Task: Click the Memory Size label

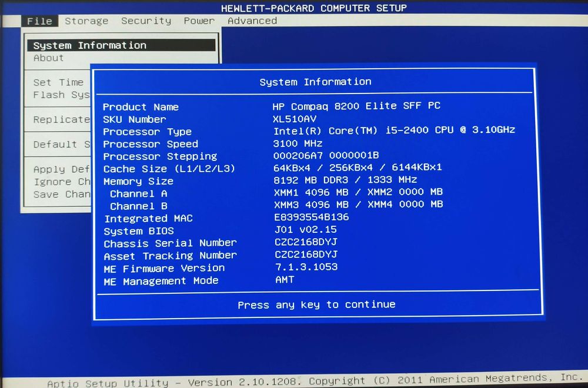Action: click(138, 182)
